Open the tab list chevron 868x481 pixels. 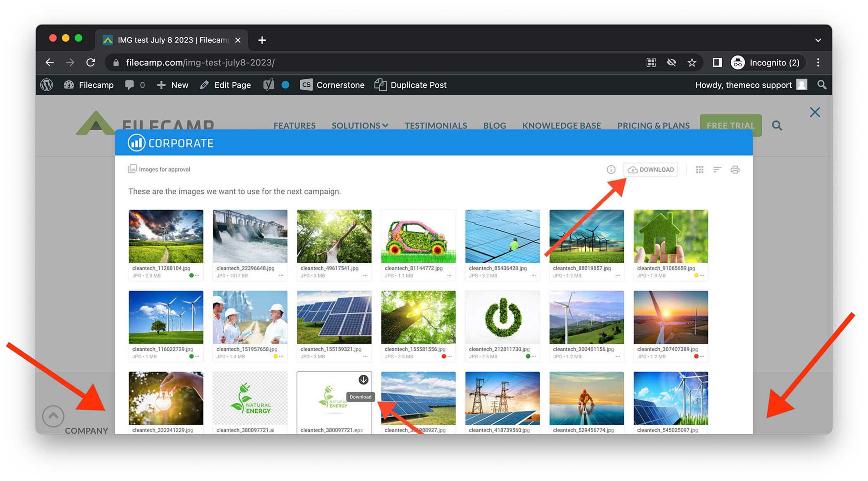(x=818, y=40)
